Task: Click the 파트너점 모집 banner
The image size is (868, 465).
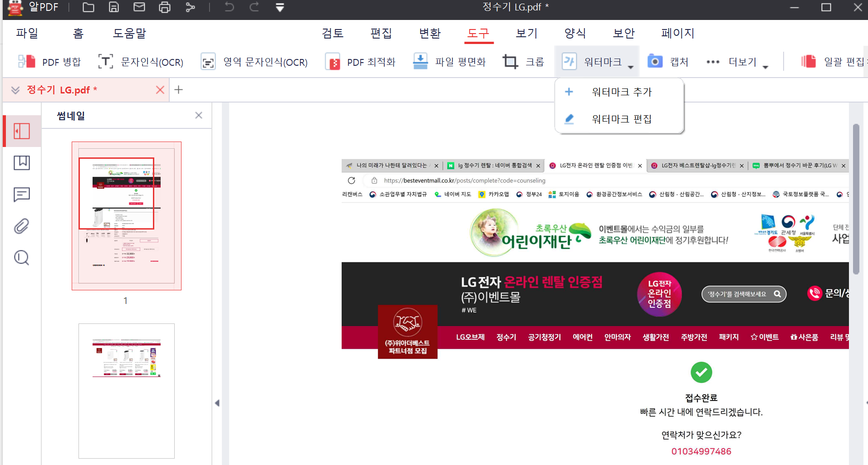Action: tap(407, 332)
